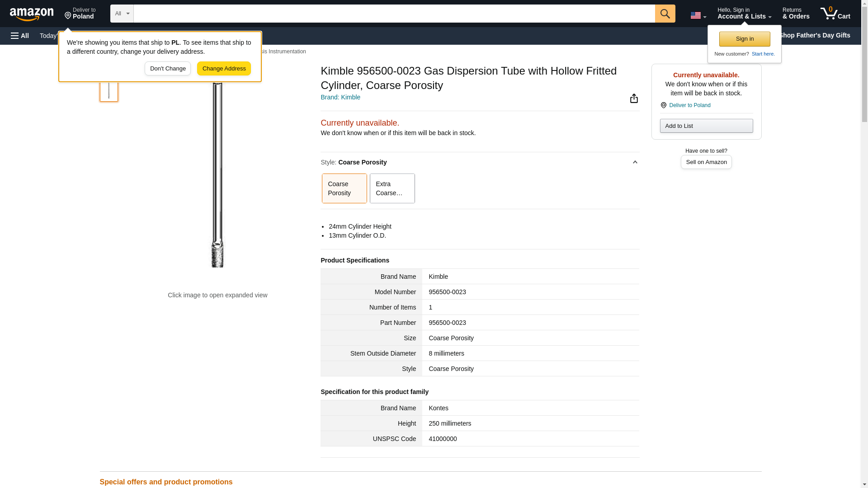Open the shopping cart

pyautogui.click(x=835, y=14)
